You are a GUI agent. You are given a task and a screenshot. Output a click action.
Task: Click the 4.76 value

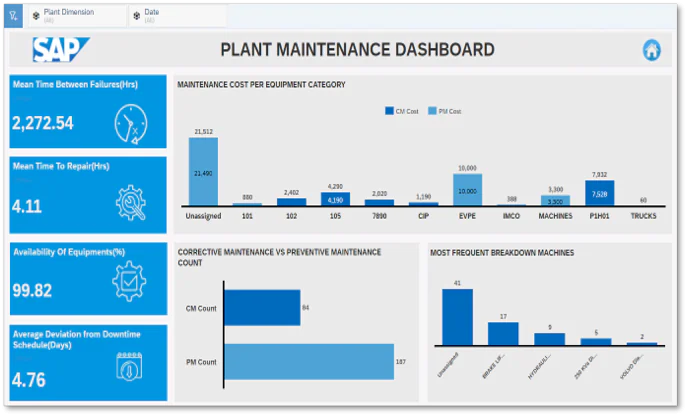(29, 380)
